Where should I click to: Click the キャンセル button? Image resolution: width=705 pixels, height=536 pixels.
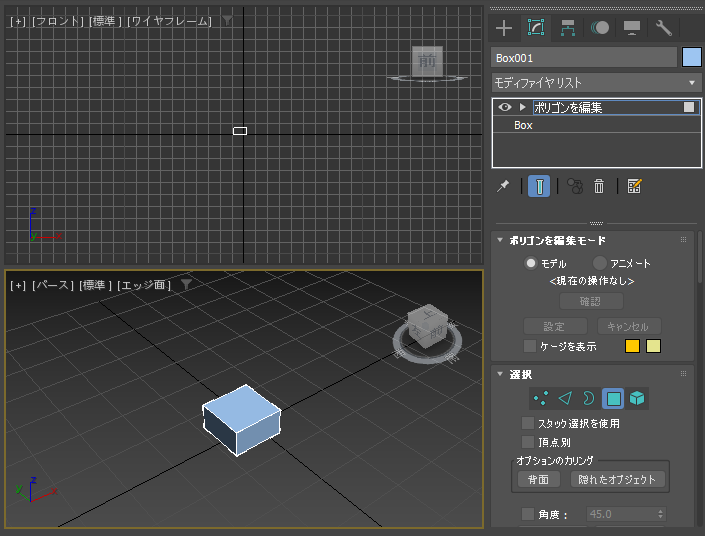[629, 326]
